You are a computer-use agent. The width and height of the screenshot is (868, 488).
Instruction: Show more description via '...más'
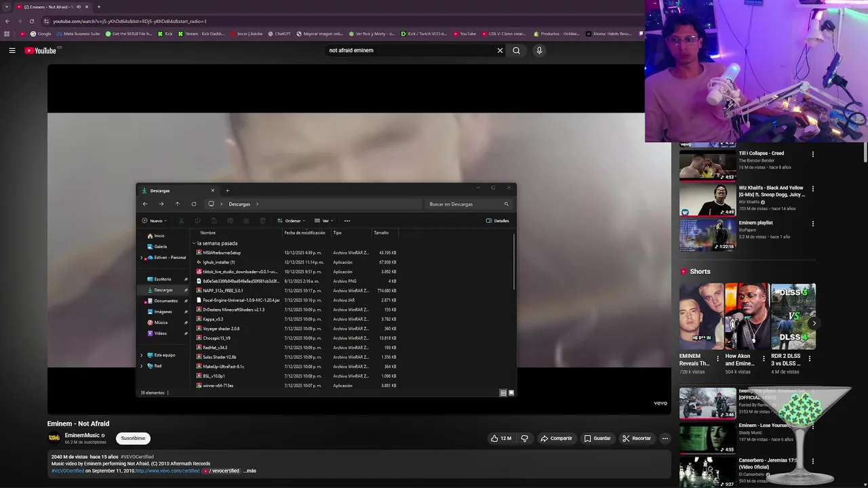click(250, 470)
